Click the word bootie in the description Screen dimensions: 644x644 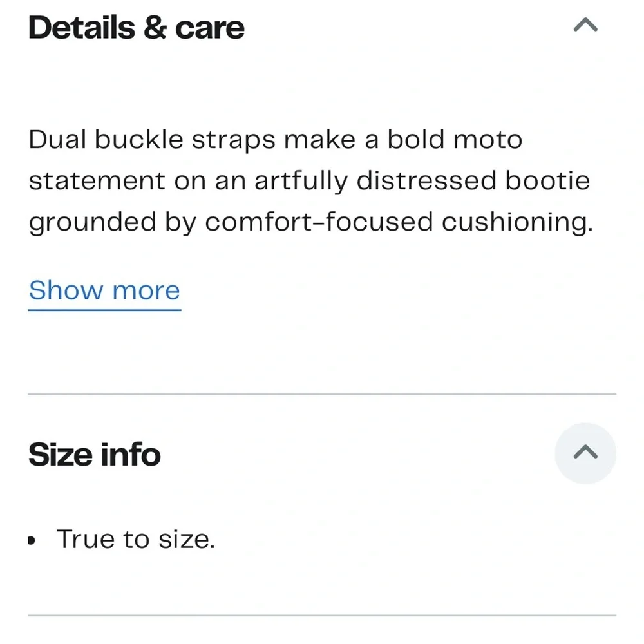(547, 181)
